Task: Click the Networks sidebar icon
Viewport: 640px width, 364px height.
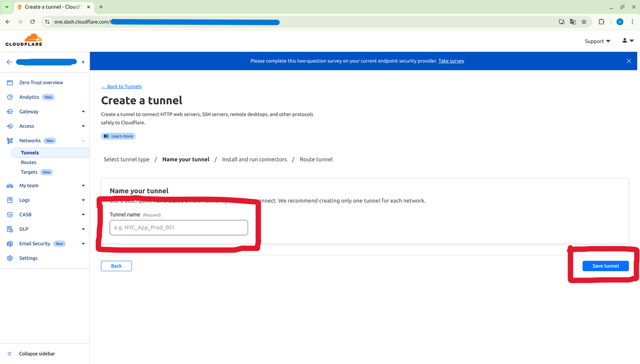Action: coord(10,141)
